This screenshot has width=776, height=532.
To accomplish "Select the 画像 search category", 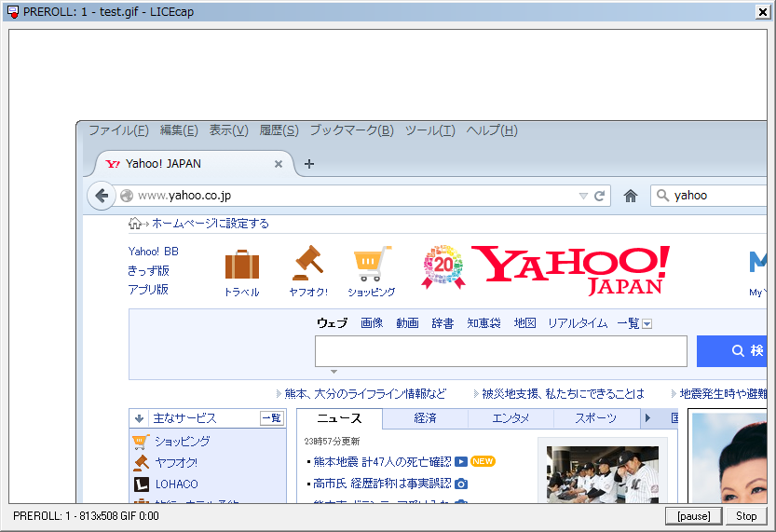I will pyautogui.click(x=372, y=323).
